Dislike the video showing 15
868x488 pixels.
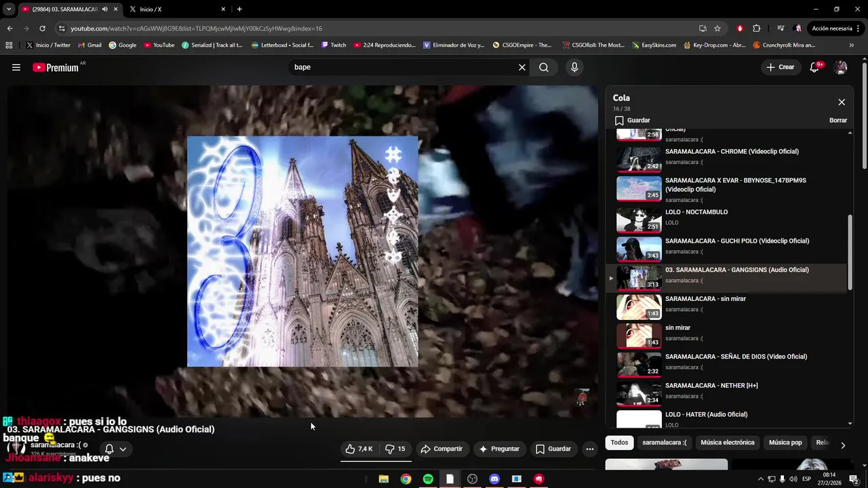coord(395,449)
